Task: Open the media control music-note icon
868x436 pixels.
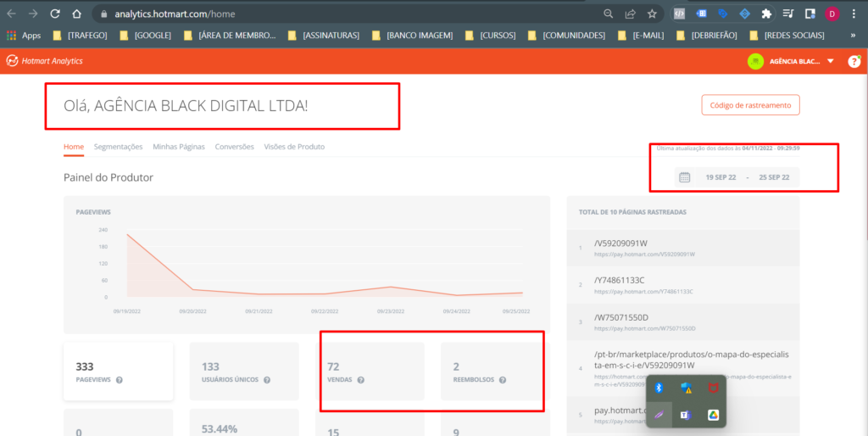Action: [x=788, y=14]
